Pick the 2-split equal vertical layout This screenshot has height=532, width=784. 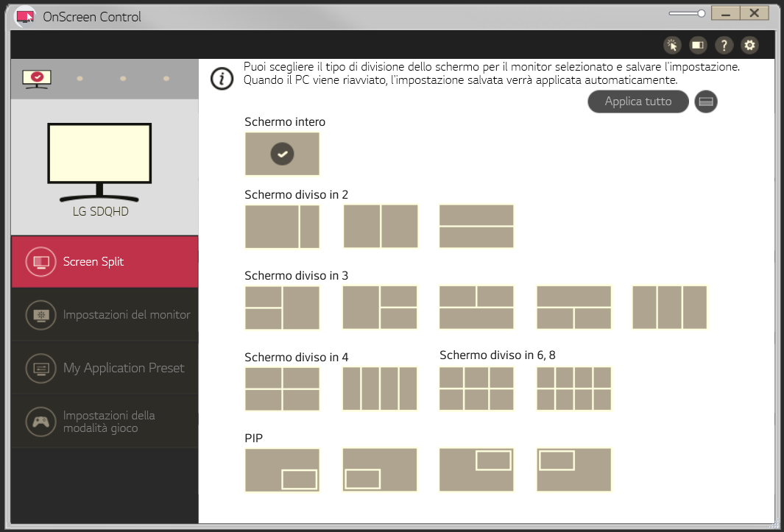click(x=381, y=227)
